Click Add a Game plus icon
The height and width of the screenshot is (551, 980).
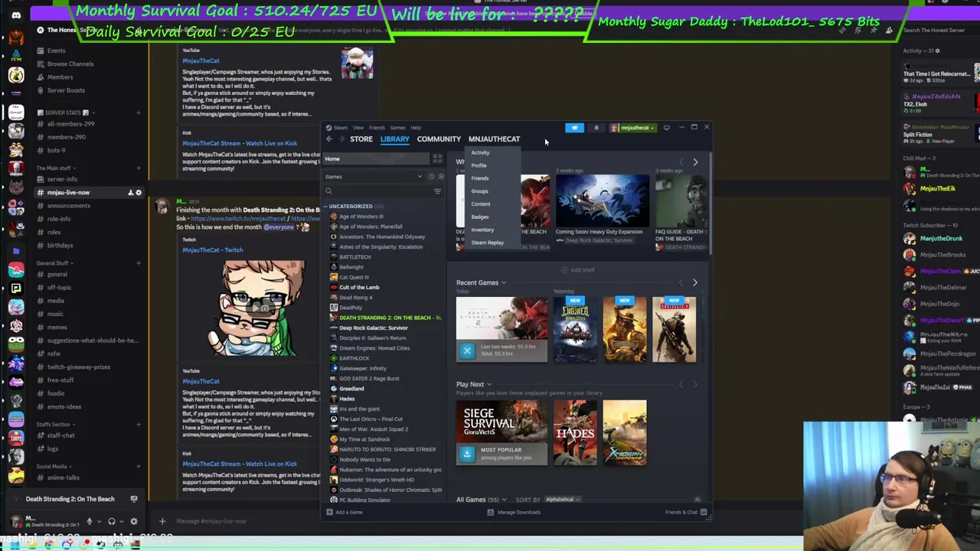click(329, 512)
